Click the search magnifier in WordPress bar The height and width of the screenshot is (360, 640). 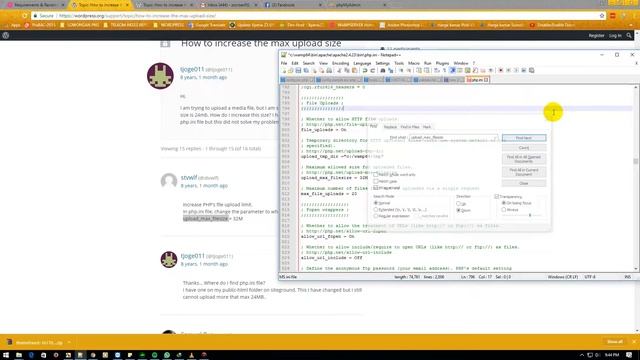point(629,36)
